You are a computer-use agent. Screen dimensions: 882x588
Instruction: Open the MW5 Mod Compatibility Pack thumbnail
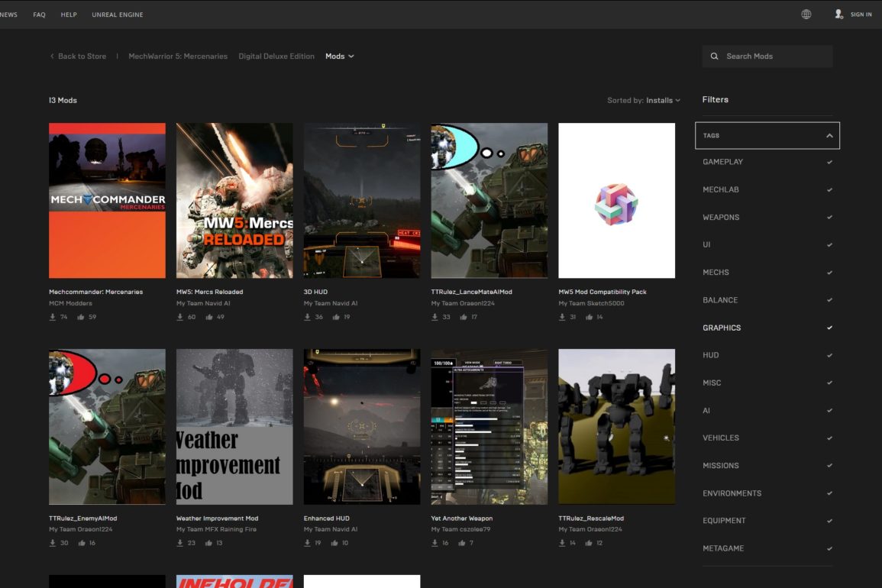coord(616,200)
